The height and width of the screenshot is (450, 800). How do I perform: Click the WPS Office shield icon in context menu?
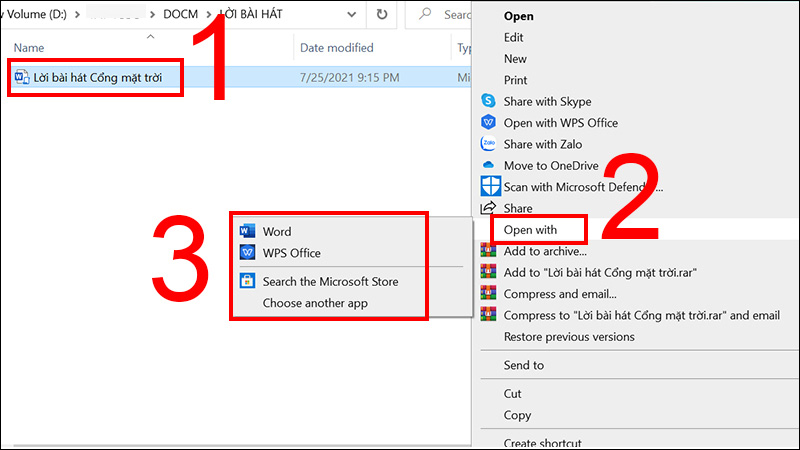pos(488,122)
